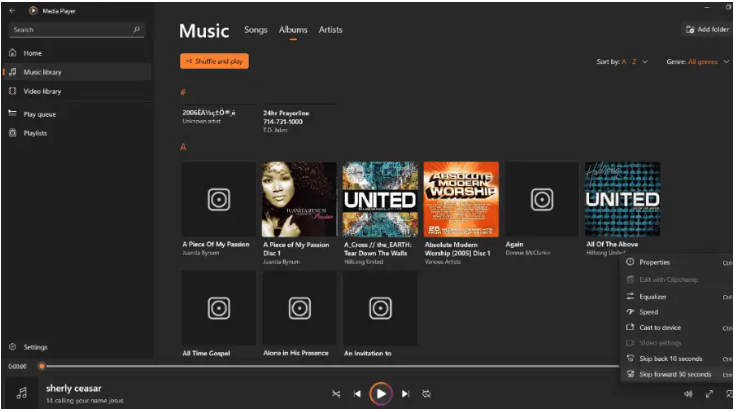Click the Search input field
This screenshot has width=737, height=412.
(x=76, y=30)
